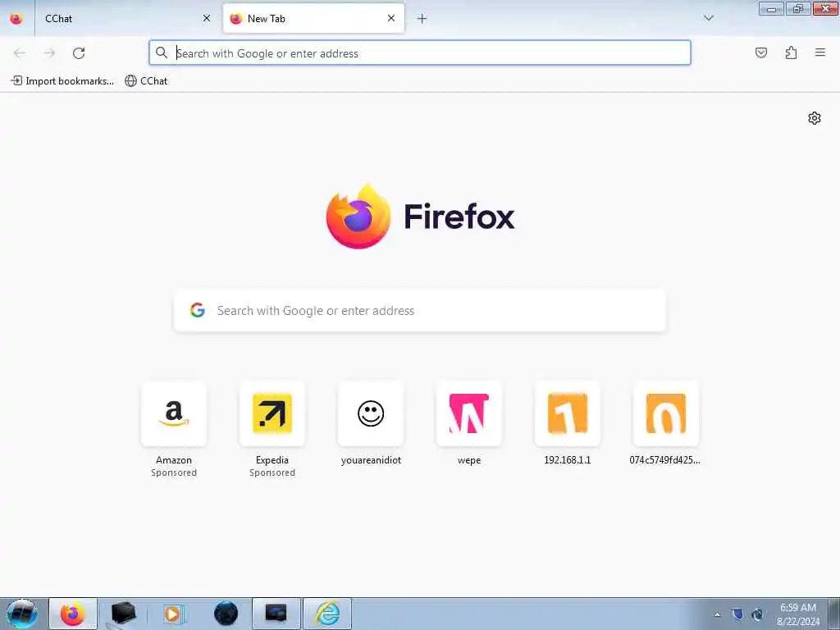The height and width of the screenshot is (630, 840).
Task: Open the Firefox application menu
Action: [820, 52]
